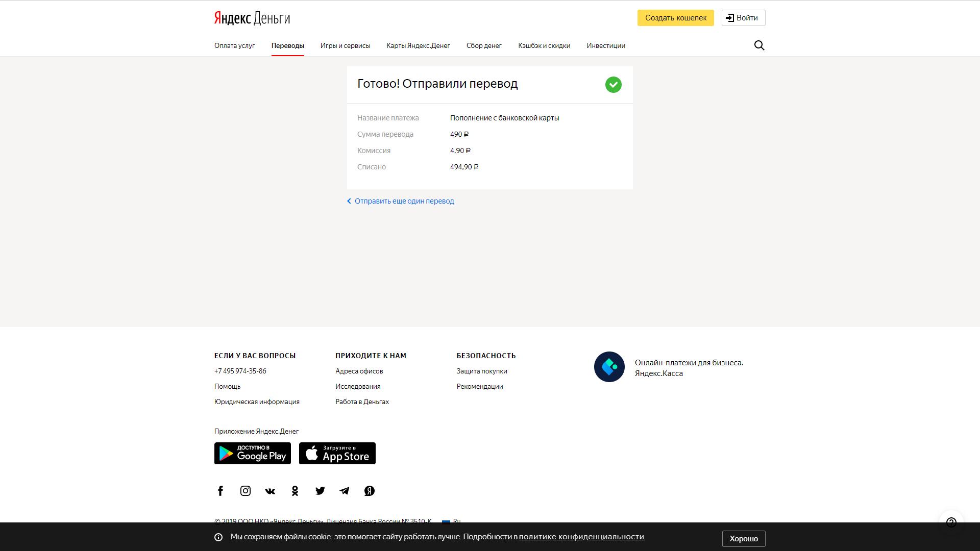Open the Ru language selector
Screen dimensions: 980x551
point(451,522)
